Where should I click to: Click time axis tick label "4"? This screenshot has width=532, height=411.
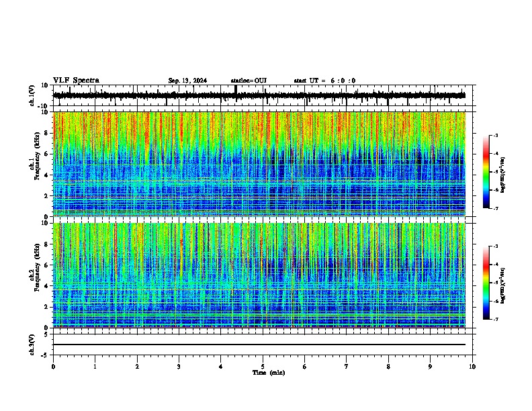pos(221,367)
